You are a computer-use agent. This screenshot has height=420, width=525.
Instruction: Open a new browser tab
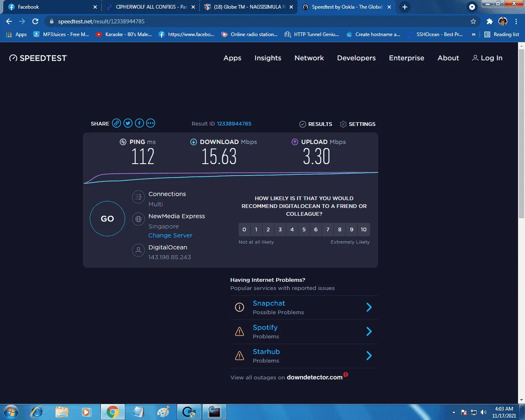405,7
